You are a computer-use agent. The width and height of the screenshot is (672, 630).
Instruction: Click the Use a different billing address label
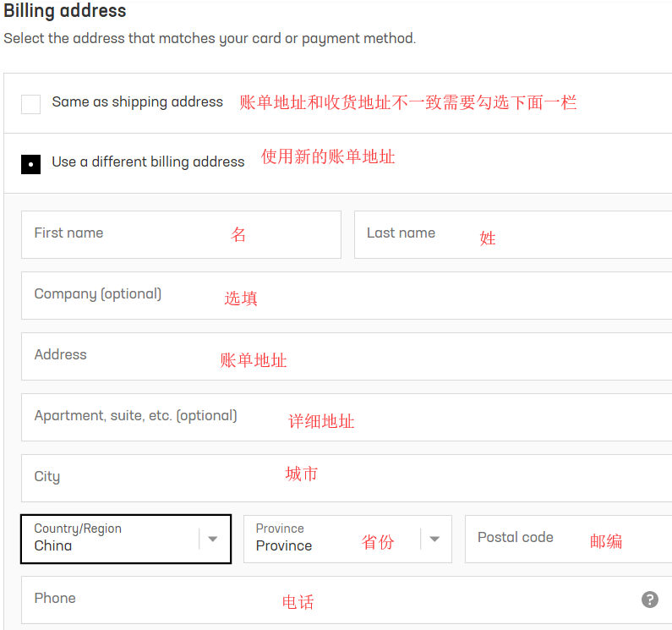coord(148,162)
